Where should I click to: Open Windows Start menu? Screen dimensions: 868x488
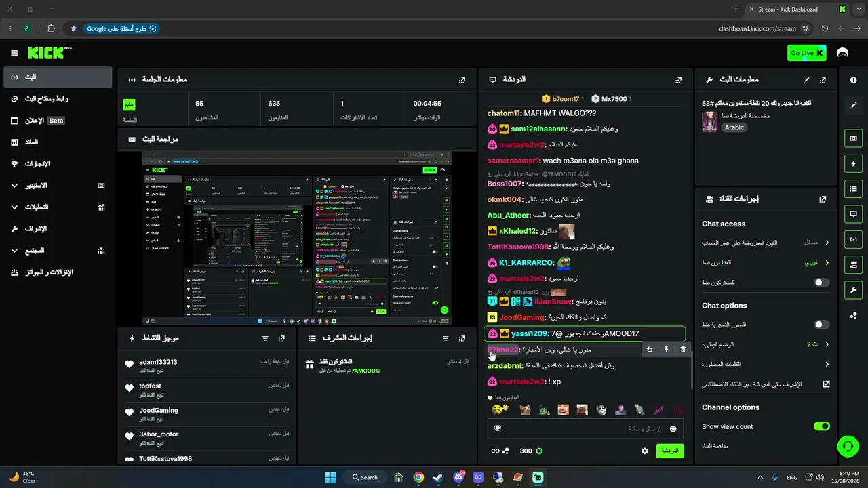pyautogui.click(x=330, y=477)
